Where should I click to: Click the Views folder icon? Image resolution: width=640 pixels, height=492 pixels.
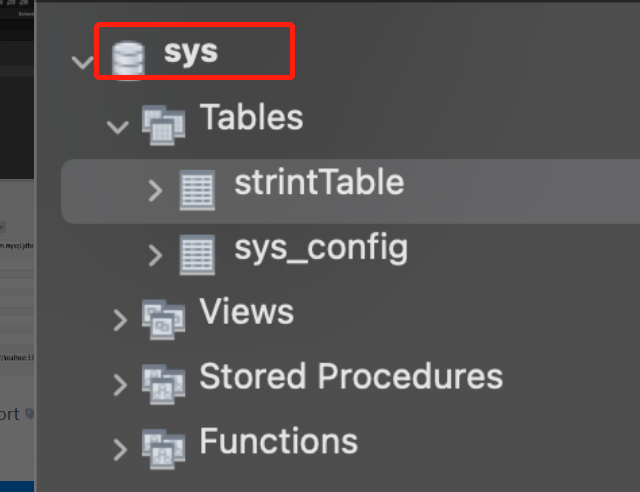pyautogui.click(x=163, y=319)
